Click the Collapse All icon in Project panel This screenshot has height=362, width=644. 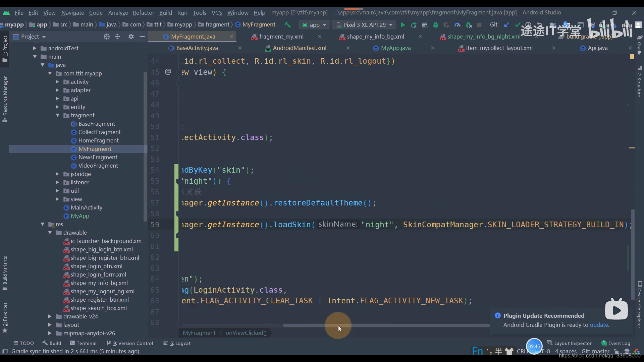pos(117,37)
